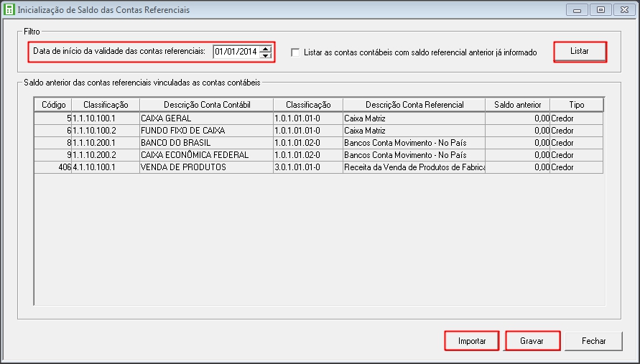This screenshot has width=640, height=364.
Task: Select the BANCO DO BRASIL row
Action: click(x=318, y=143)
